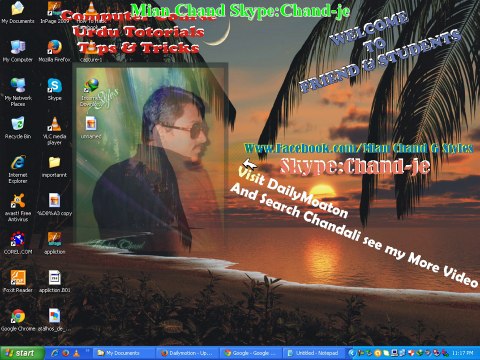The width and height of the screenshot is (480, 360).
Task: Launch VLC media player desktop shortcut
Action: [x=54, y=131]
